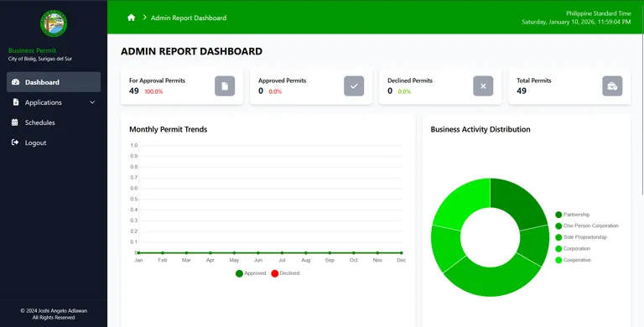Click the largest donut segment, Sole Proprietorship
The width and height of the screenshot is (644, 327).
pos(492,282)
